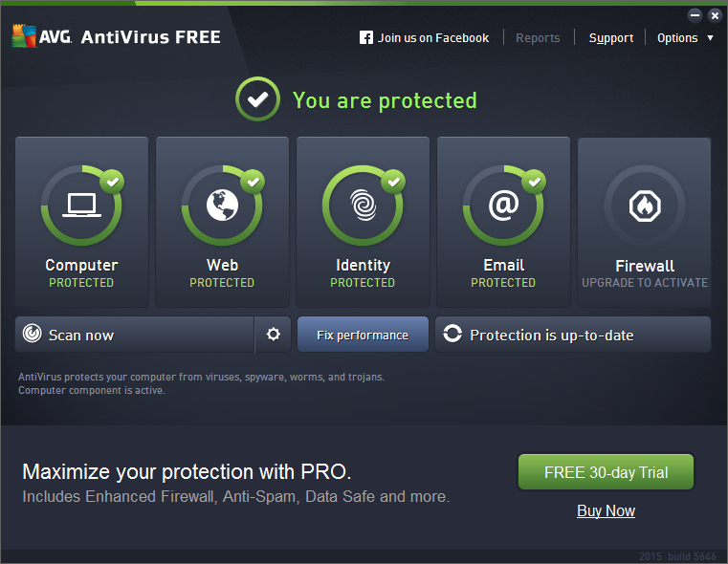Select the Identity fingerprint icon
Screen dimensions: 728x564
[x=363, y=206]
